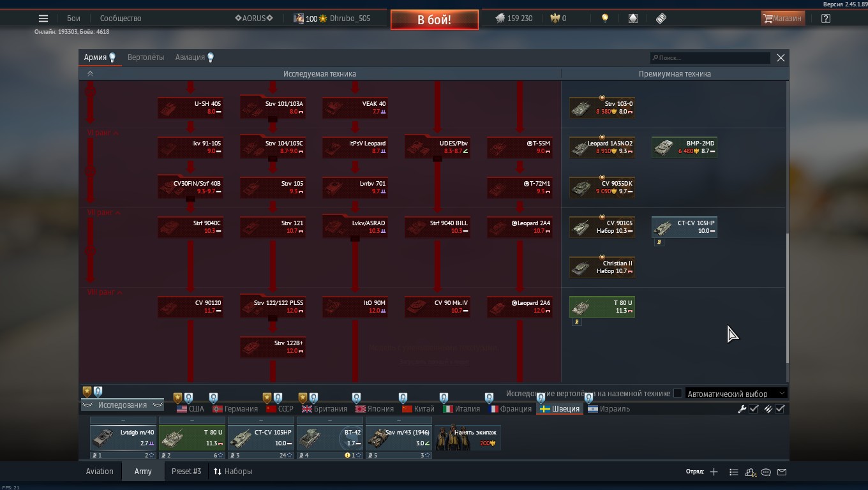868x490 pixels.
Task: Open the chat bubble icon
Action: 766,472
